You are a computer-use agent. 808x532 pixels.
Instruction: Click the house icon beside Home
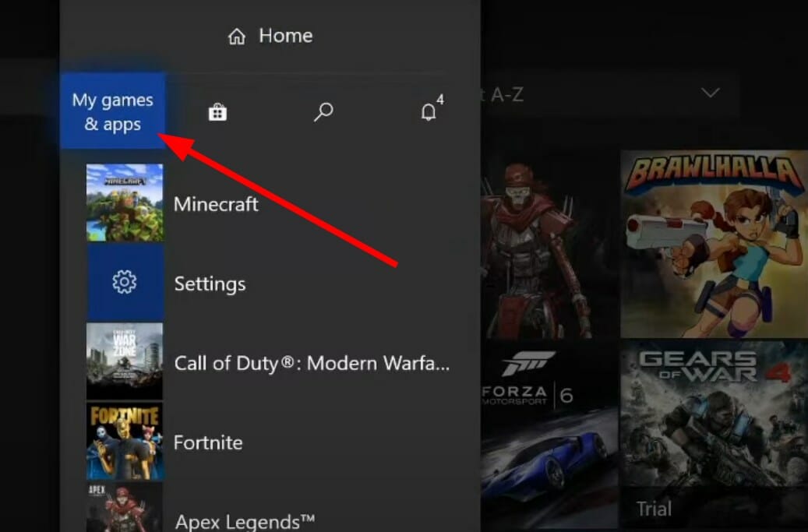[x=237, y=37]
